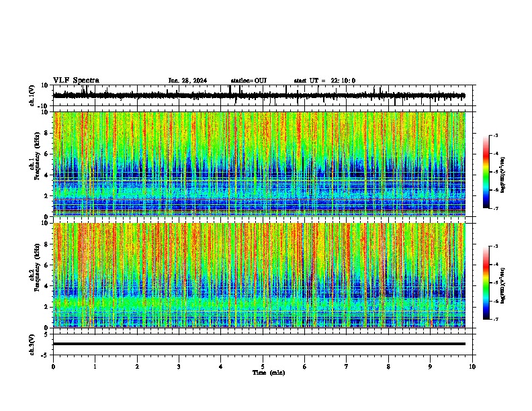Click the ch.2 Frequency (kHz) axis label
Viewport: 532px width, 411px height.
[x=38, y=267]
